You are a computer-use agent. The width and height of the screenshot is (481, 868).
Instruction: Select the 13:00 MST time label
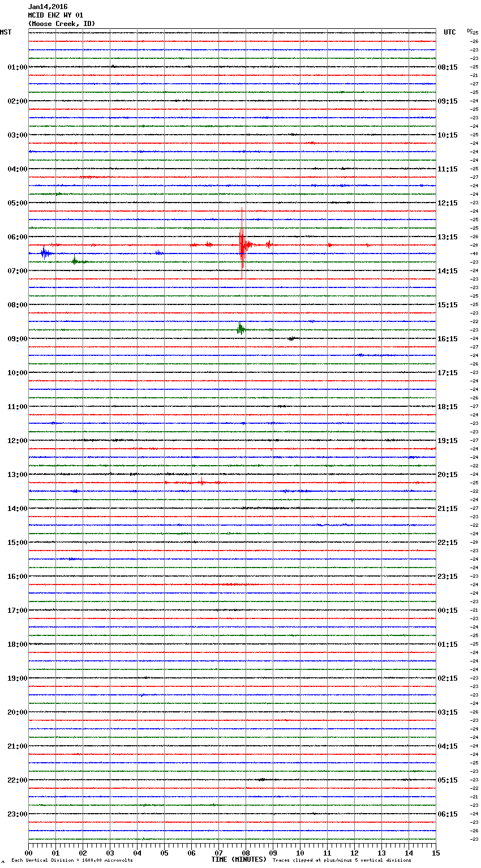(x=18, y=475)
